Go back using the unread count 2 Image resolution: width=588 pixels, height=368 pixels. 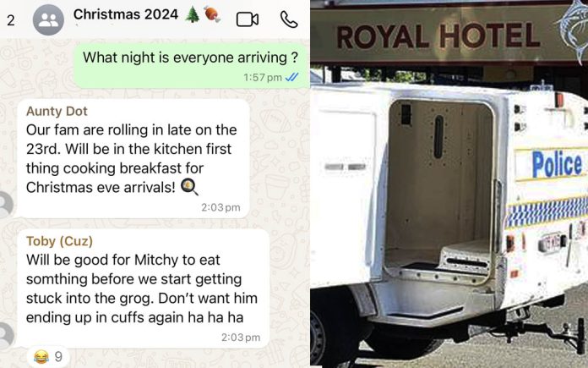click(11, 20)
